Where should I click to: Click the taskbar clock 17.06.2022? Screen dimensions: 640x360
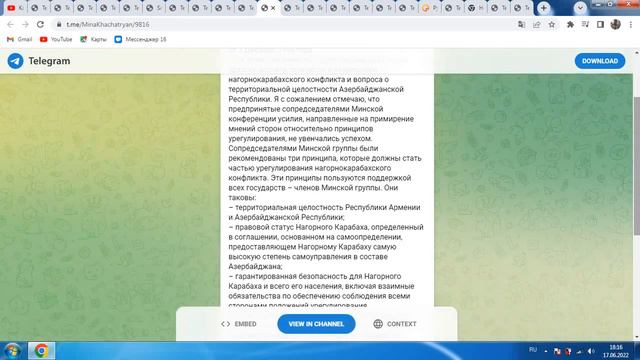click(x=616, y=351)
